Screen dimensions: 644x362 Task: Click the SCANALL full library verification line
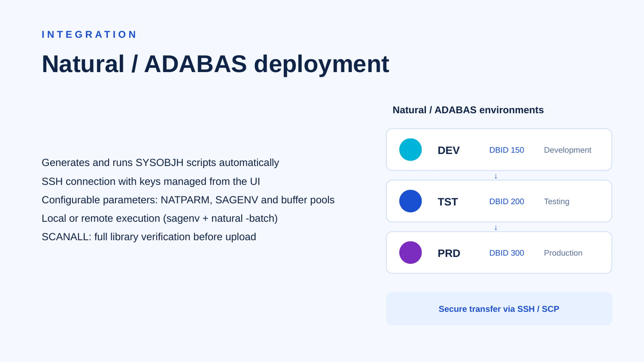149,237
